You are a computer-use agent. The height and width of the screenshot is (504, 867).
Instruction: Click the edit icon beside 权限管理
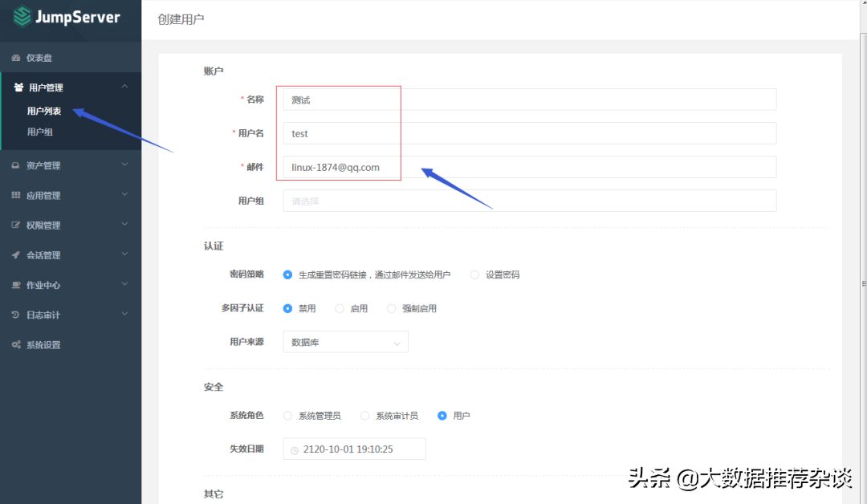16,226
